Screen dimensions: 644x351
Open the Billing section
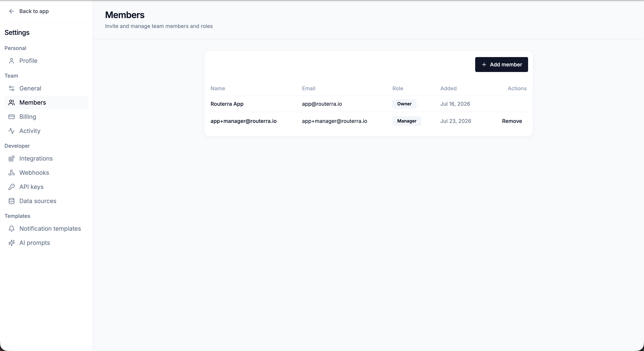click(46, 117)
